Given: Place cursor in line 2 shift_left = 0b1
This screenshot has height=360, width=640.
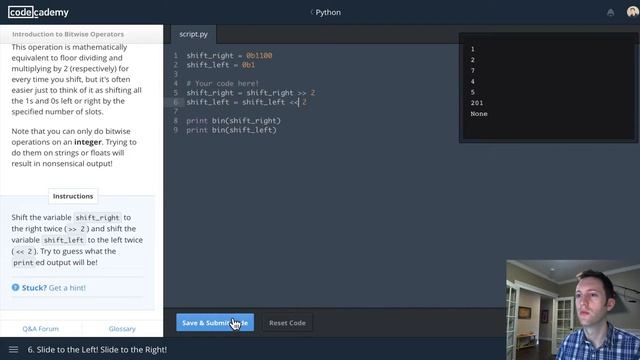Looking at the screenshot, I should tap(221, 65).
